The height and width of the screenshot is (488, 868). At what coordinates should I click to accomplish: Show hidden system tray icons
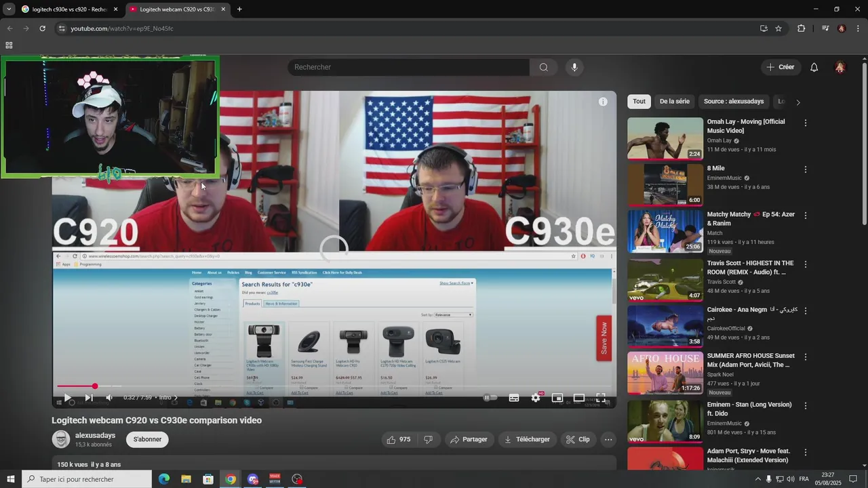click(757, 479)
